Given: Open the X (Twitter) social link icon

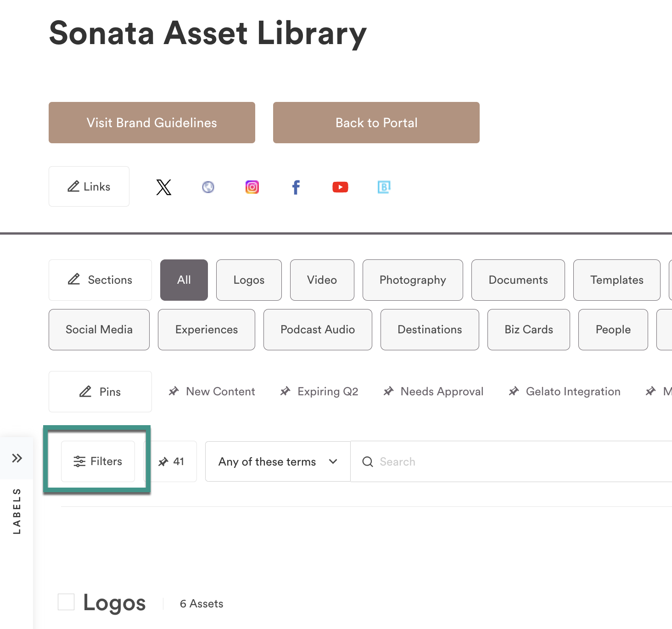Looking at the screenshot, I should (x=164, y=187).
